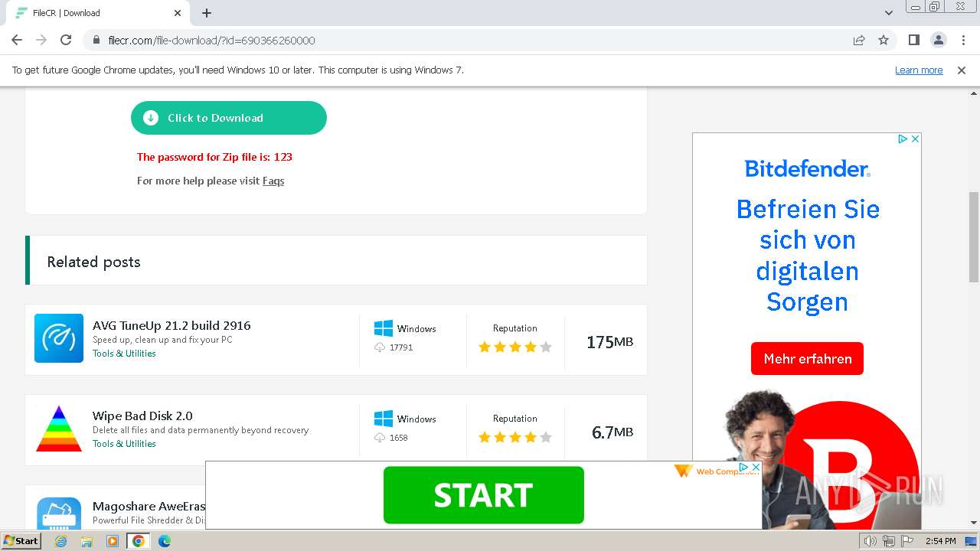Open the Faqs help link
Viewport: 980px width, 551px height.
(273, 181)
